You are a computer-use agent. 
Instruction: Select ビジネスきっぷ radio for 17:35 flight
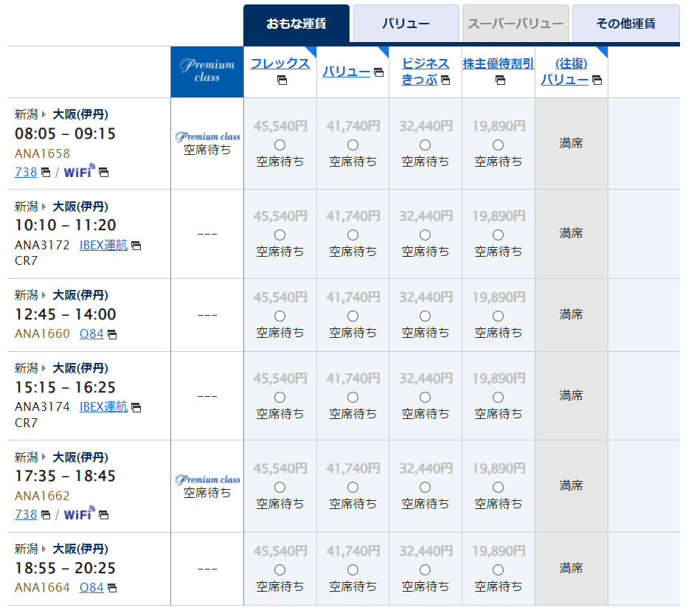[426, 487]
